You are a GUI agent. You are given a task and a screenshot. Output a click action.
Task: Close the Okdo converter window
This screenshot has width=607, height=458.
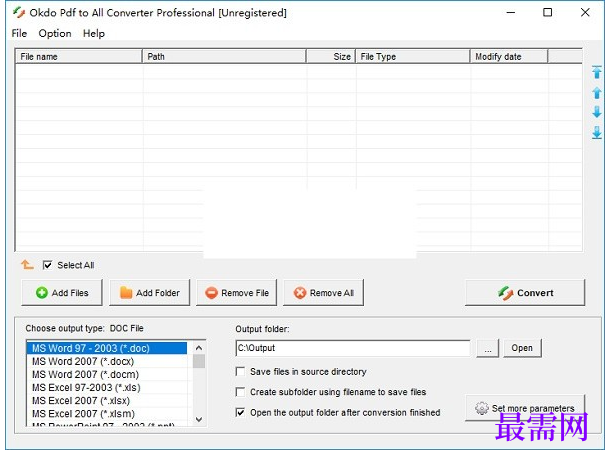[585, 13]
